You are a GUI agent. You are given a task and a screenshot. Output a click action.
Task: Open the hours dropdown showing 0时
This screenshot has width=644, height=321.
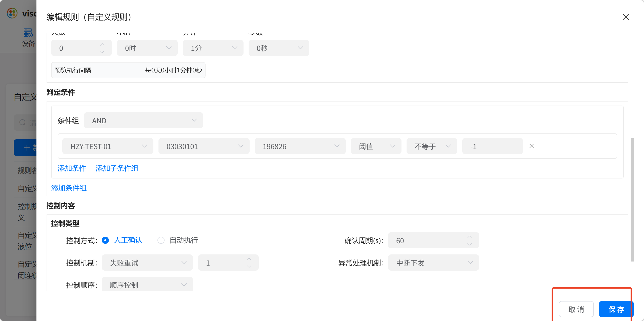click(147, 48)
